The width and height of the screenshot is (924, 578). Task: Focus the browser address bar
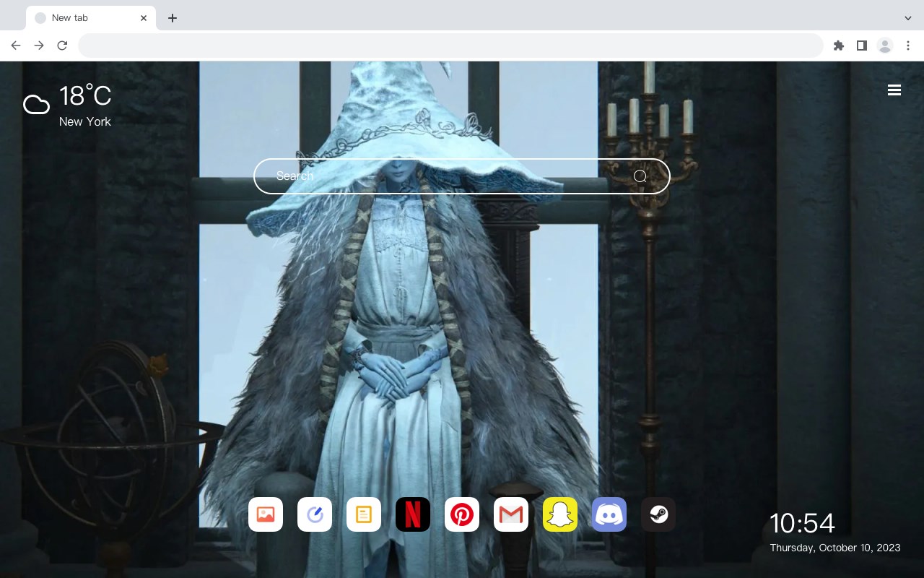[x=450, y=46]
